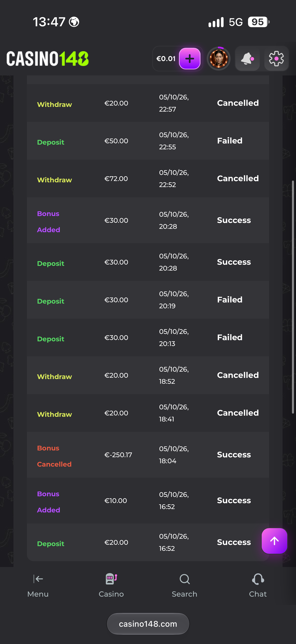Viewport: 296px width, 644px height.
Task: Tap the purple plus deposit button
Action: pyautogui.click(x=190, y=59)
